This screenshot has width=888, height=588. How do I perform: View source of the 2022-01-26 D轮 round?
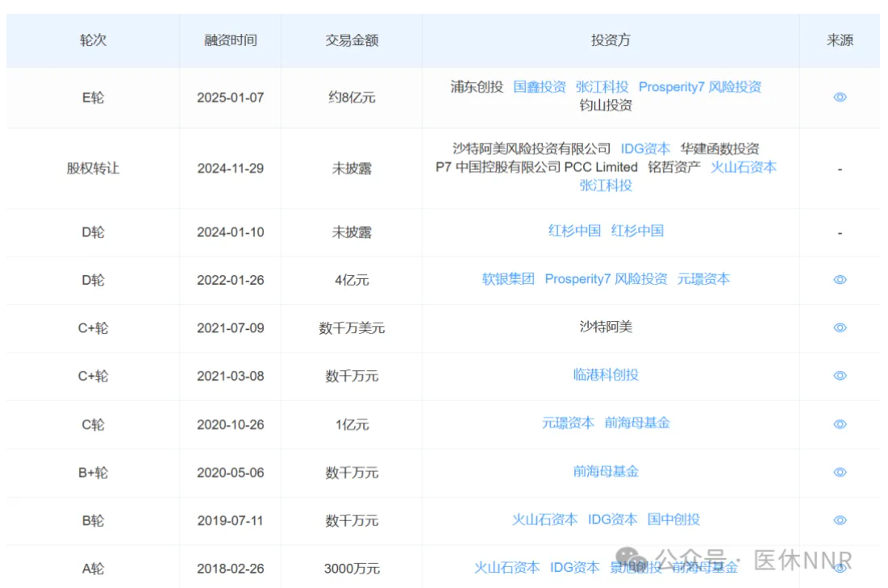840,280
